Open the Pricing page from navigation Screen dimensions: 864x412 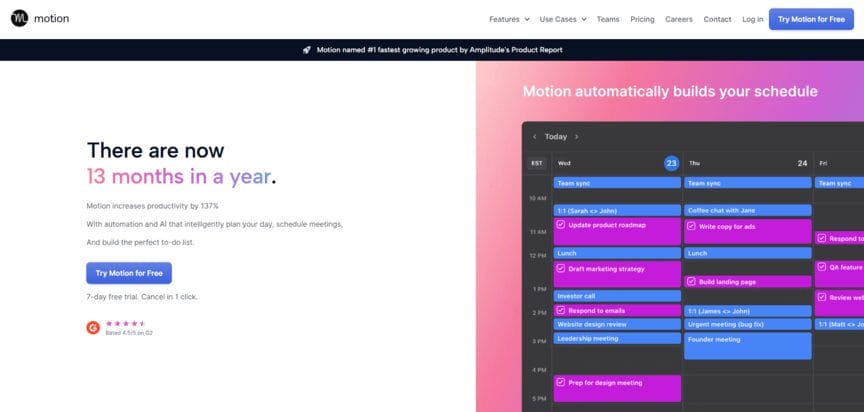click(x=642, y=19)
